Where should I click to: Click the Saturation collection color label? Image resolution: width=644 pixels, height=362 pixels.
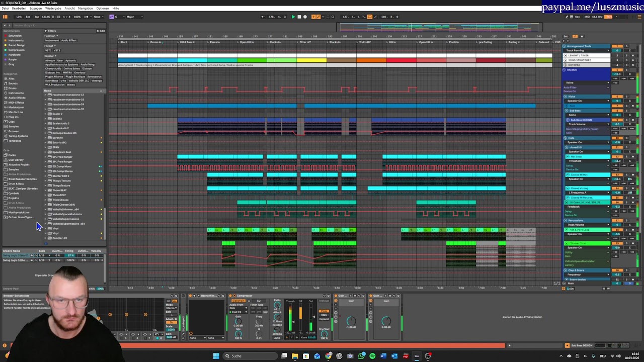coord(15,36)
